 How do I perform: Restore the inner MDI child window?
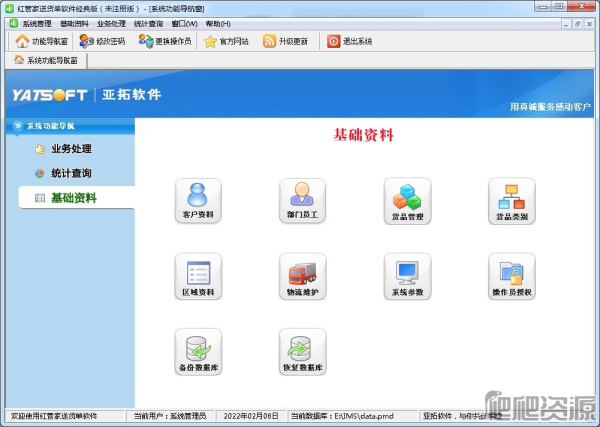coord(578,24)
